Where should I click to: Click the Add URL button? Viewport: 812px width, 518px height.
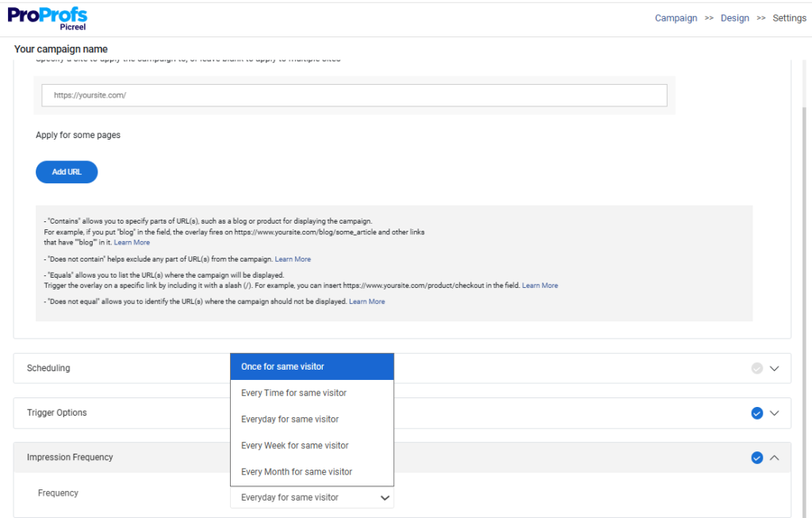pyautogui.click(x=67, y=171)
